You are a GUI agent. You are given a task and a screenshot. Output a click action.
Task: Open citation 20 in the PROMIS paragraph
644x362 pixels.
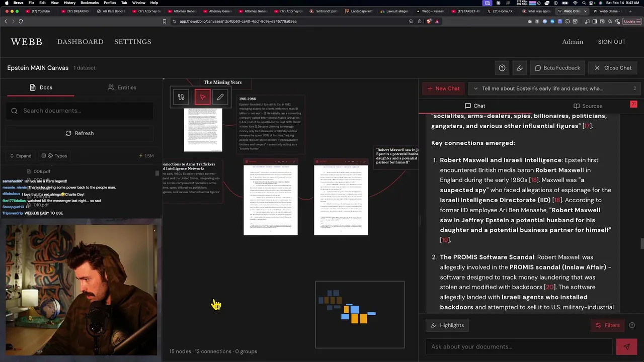(x=549, y=287)
